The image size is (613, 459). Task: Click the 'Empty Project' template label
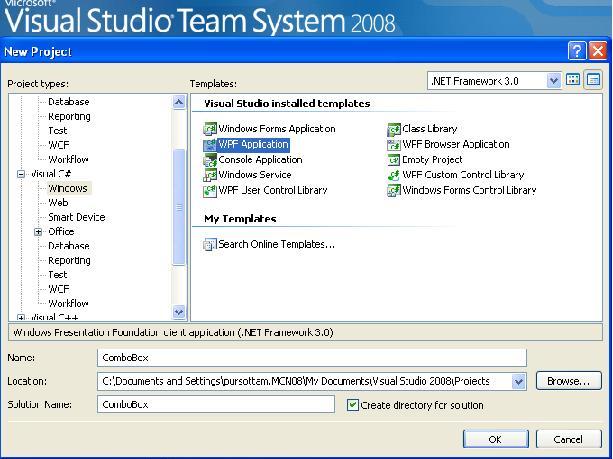pos(432,160)
